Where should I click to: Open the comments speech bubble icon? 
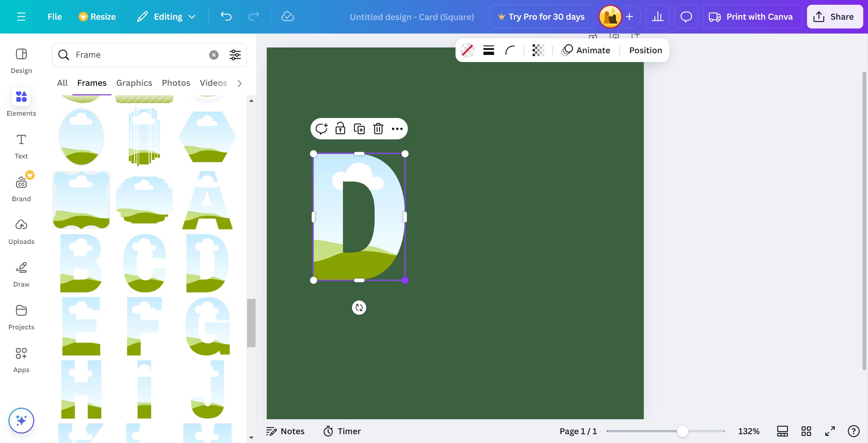[x=686, y=17]
